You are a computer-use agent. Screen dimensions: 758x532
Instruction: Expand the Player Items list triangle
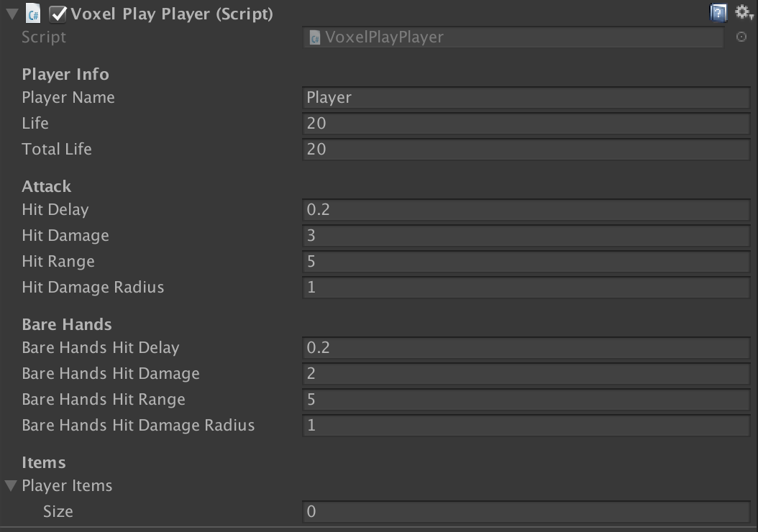tap(9, 485)
